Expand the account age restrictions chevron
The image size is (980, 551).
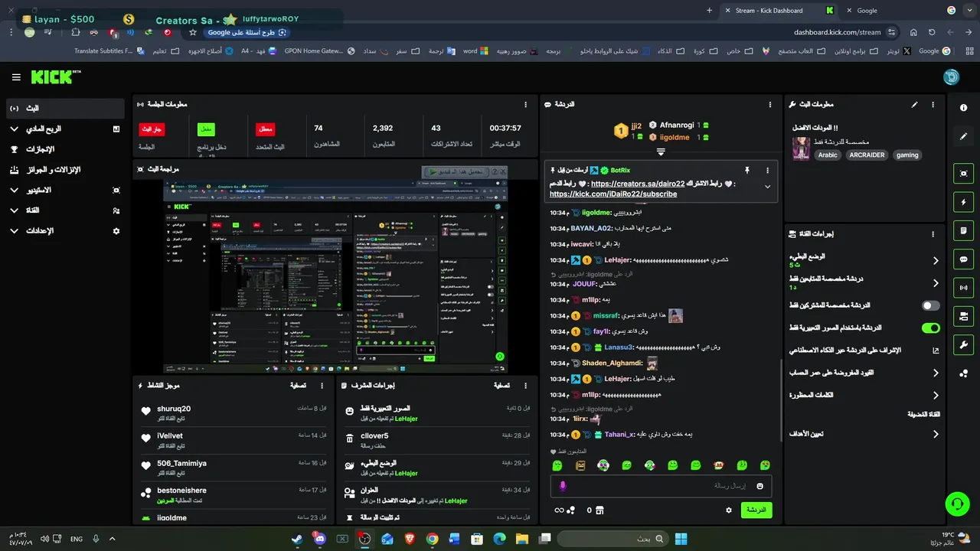coord(936,373)
